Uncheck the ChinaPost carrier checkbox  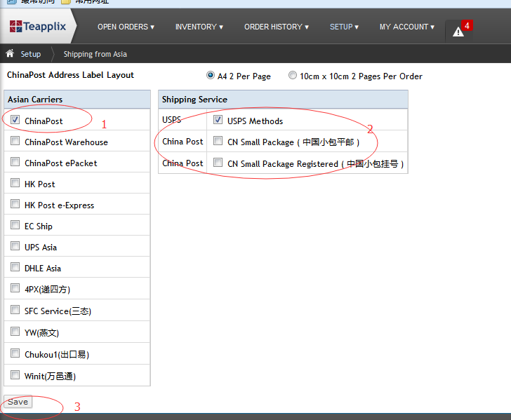click(x=15, y=119)
